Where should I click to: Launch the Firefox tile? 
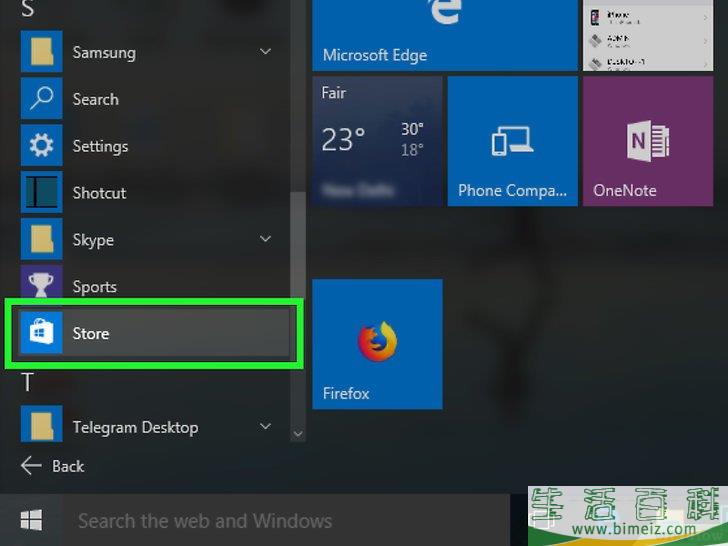pos(377,344)
